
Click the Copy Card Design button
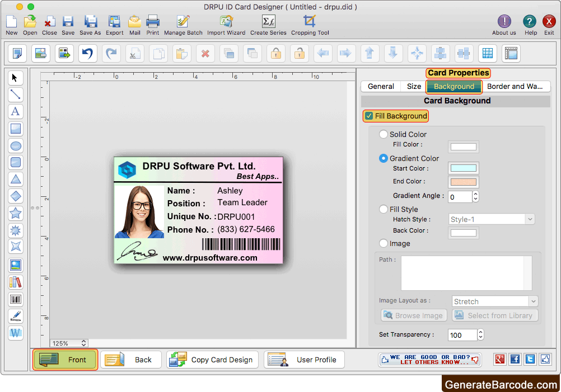pos(213,360)
